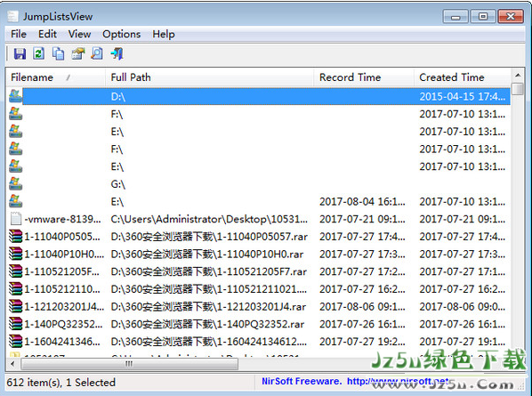Select the G:\ full path cell
Viewport: 532px width, 396px height.
coord(118,184)
